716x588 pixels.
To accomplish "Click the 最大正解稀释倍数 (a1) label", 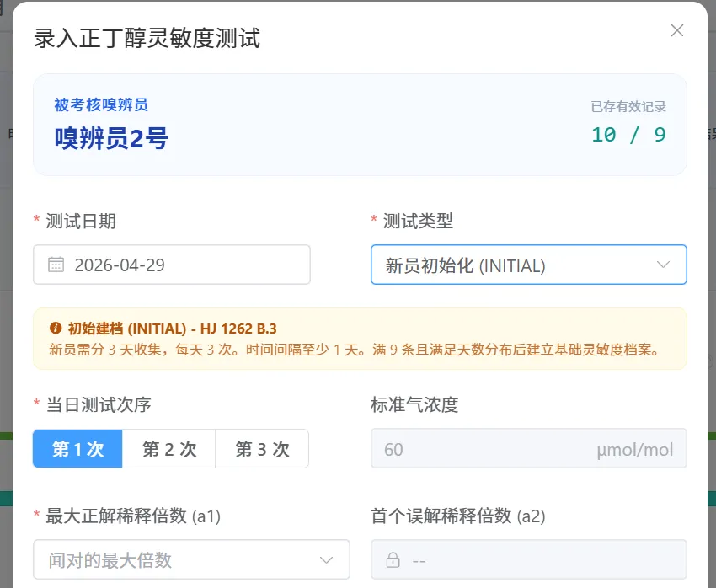I will (x=133, y=516).
